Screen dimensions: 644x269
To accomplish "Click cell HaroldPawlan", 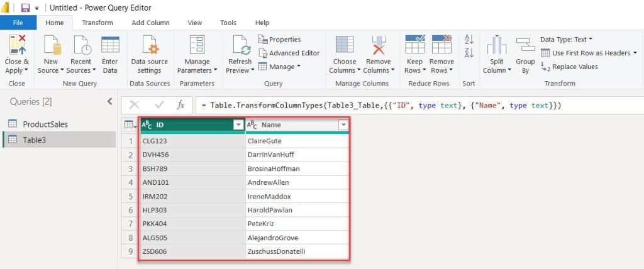I will [x=297, y=210].
